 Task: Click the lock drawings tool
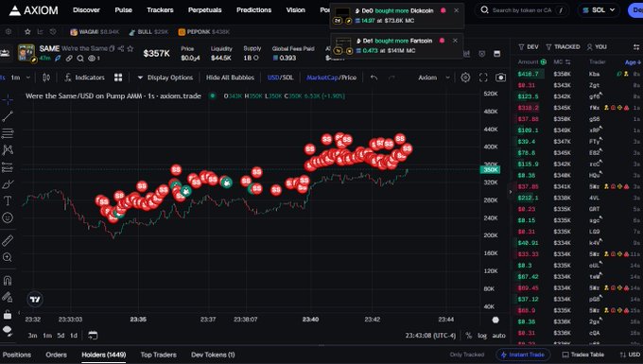point(8,315)
